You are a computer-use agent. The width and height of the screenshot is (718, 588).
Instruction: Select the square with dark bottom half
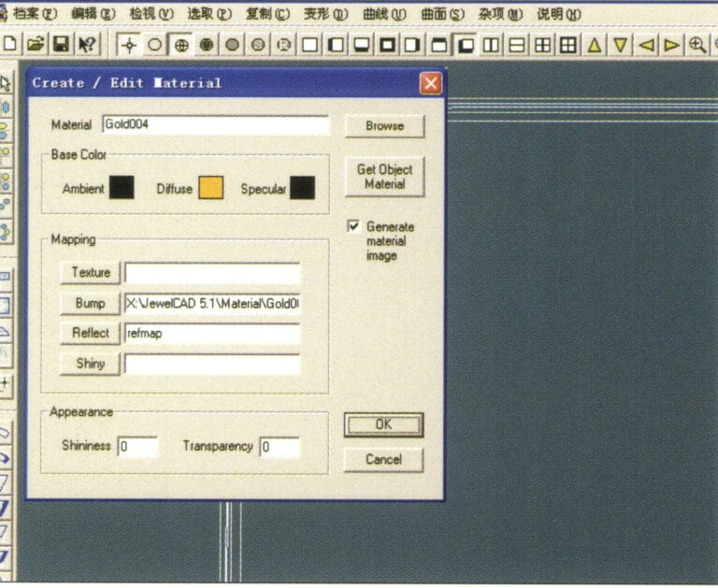(x=362, y=45)
